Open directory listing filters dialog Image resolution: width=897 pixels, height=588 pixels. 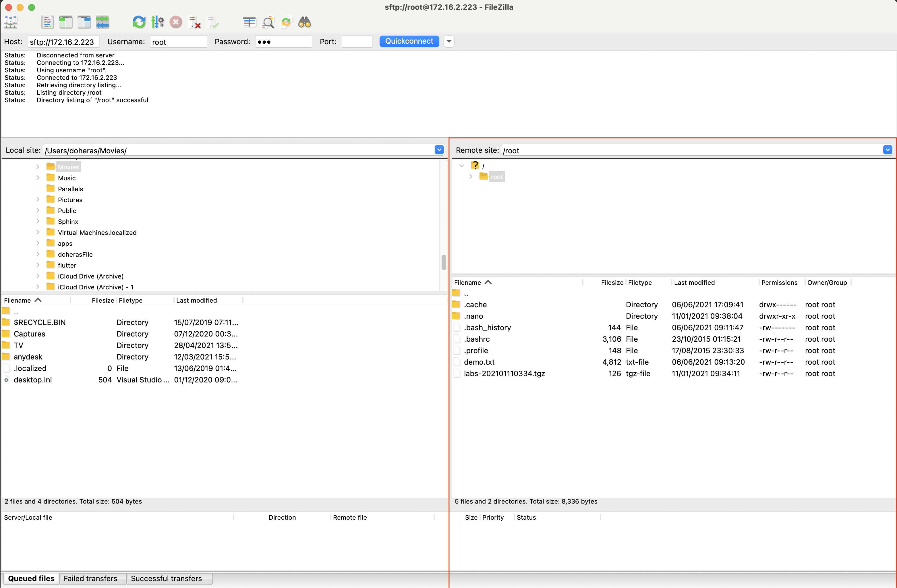coord(250,23)
